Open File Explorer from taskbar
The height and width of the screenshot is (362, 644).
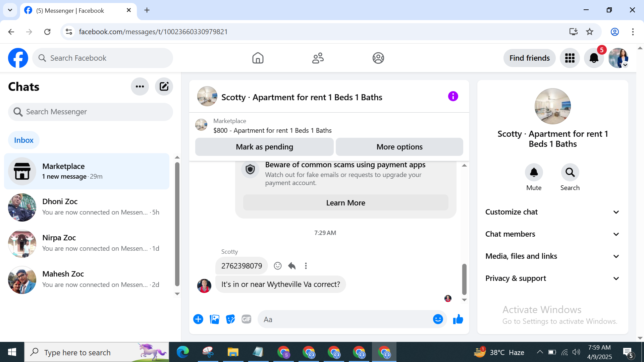(x=233, y=352)
